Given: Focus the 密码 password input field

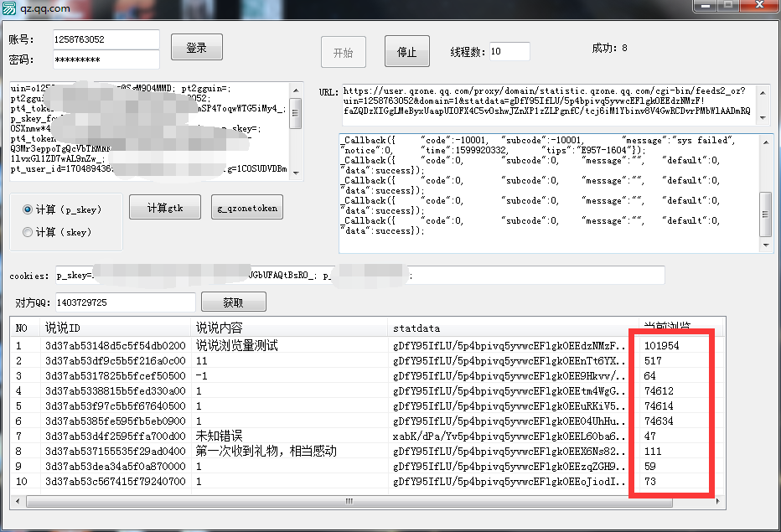Looking at the screenshot, I should pyautogui.click(x=106, y=59).
